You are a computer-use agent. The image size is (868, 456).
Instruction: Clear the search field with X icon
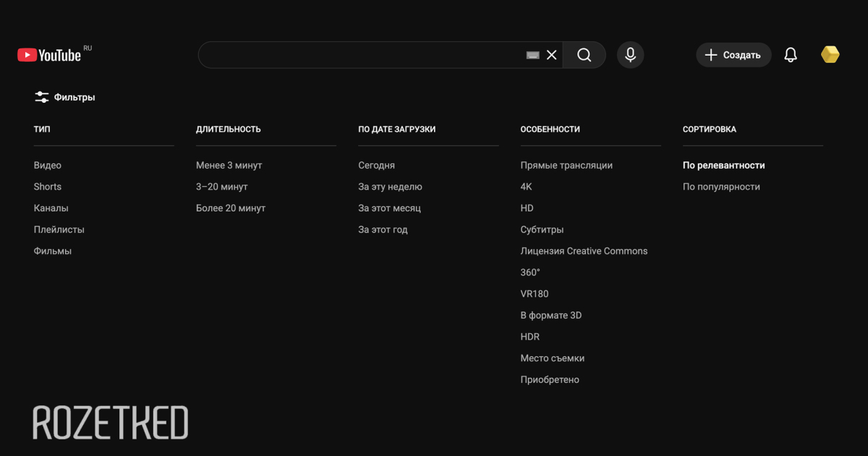coord(552,55)
